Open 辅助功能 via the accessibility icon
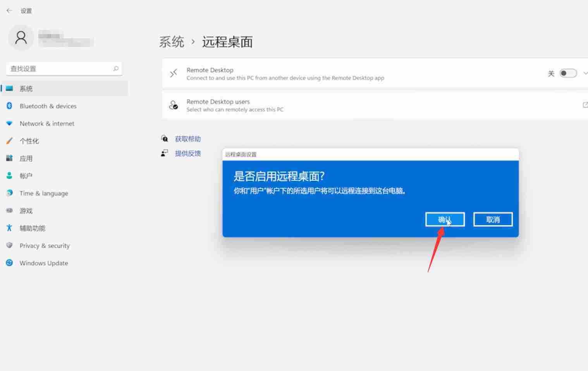Viewport: 588px width, 371px height. coord(9,228)
